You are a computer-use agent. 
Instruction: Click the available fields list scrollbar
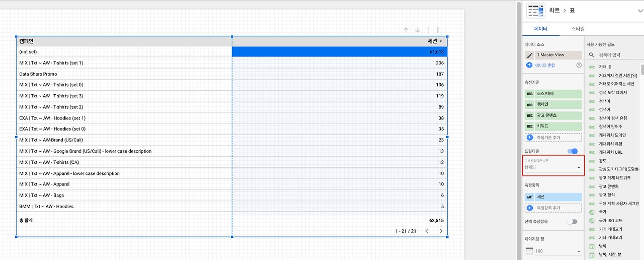[642, 69]
